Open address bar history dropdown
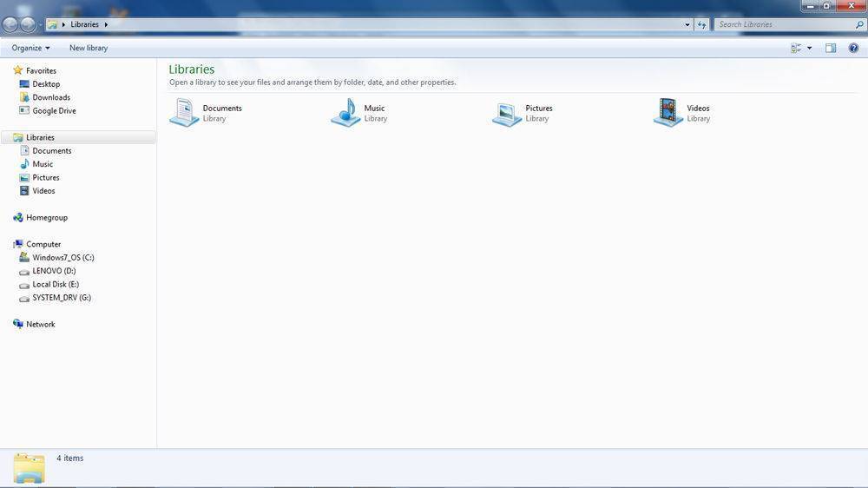Screen dimensions: 868x488 tap(687, 24)
